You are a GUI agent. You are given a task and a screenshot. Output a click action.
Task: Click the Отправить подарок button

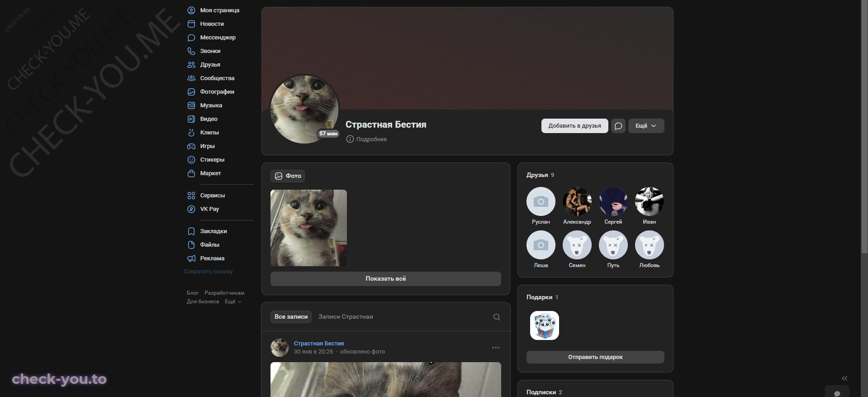(595, 357)
